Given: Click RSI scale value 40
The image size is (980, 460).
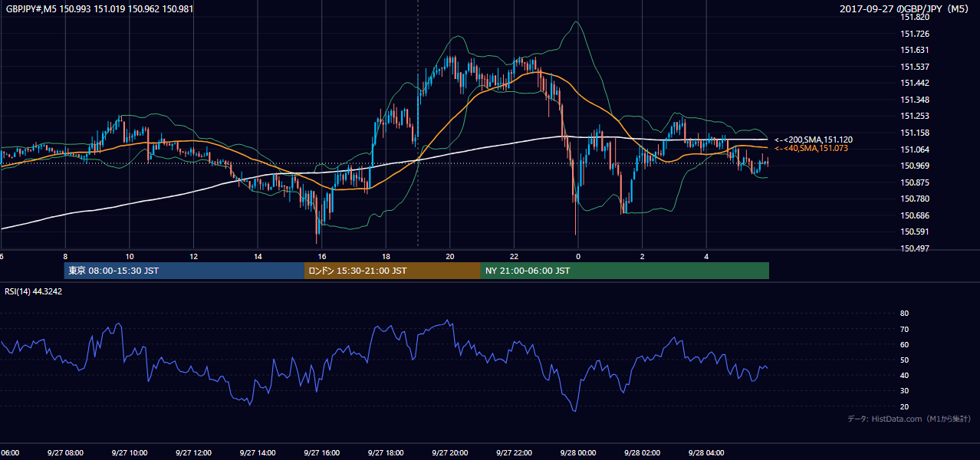Looking at the screenshot, I should click(x=904, y=375).
